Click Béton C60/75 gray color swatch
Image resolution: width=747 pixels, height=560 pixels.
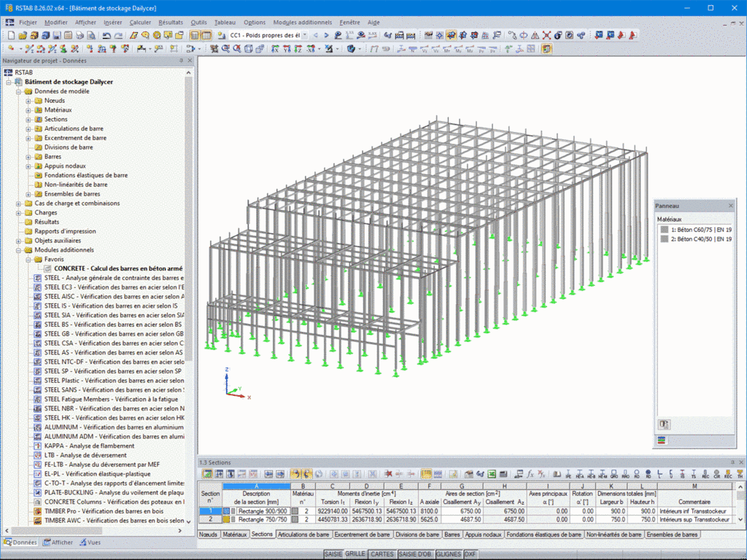pyautogui.click(x=664, y=230)
